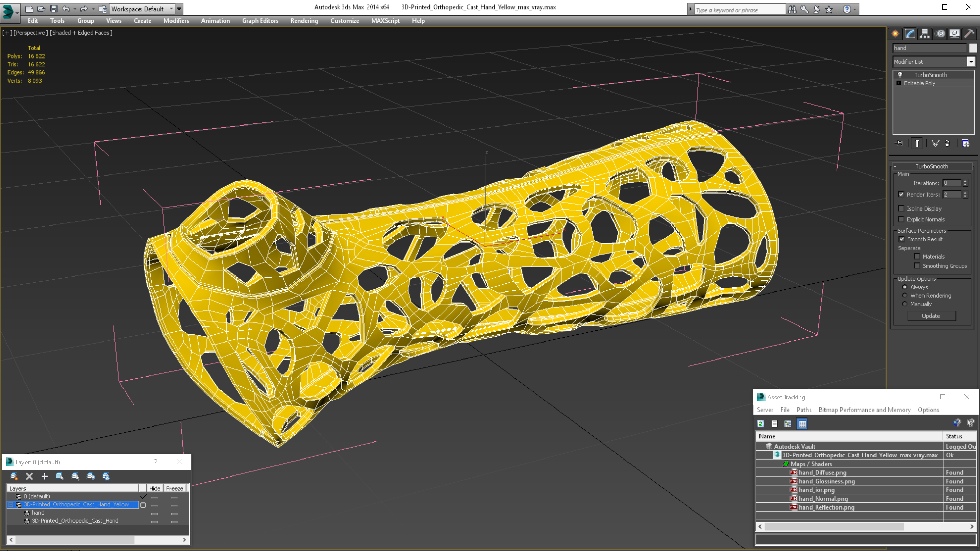Expand the Editable Poly stack entry
The image size is (980, 551).
click(899, 83)
